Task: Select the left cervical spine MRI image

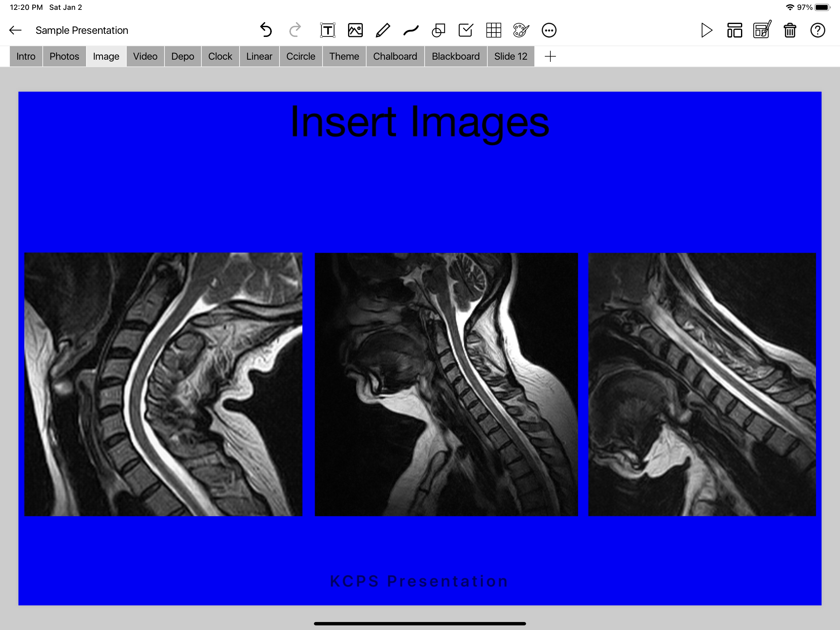Action: 163,384
